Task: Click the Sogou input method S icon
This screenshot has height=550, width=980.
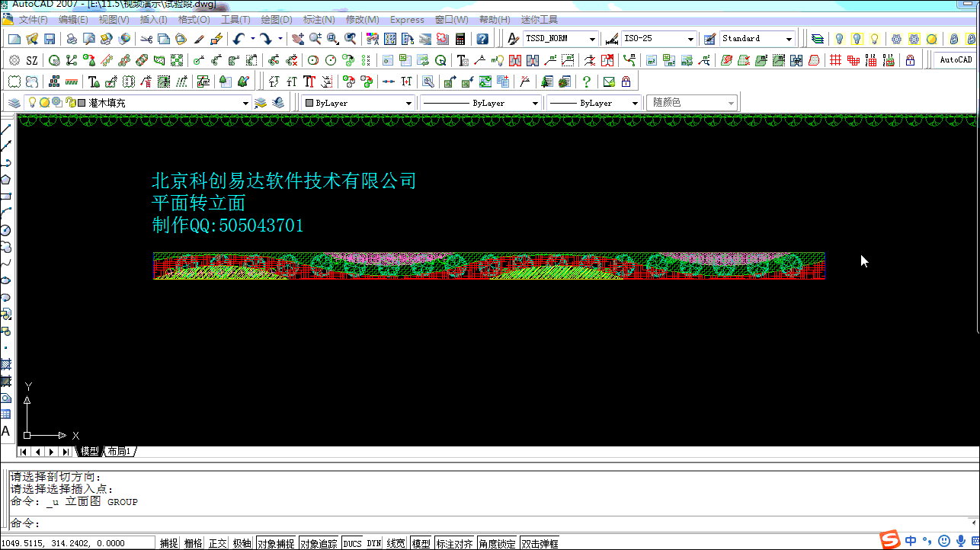Action: (x=889, y=540)
